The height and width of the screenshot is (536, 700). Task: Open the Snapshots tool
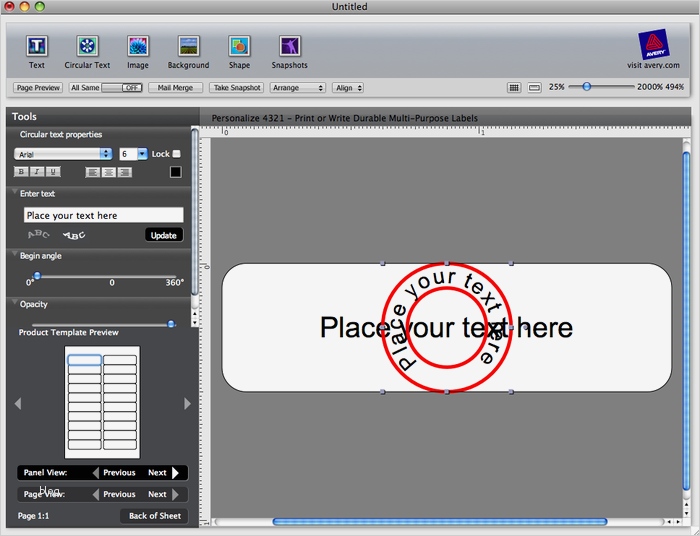[x=289, y=46]
